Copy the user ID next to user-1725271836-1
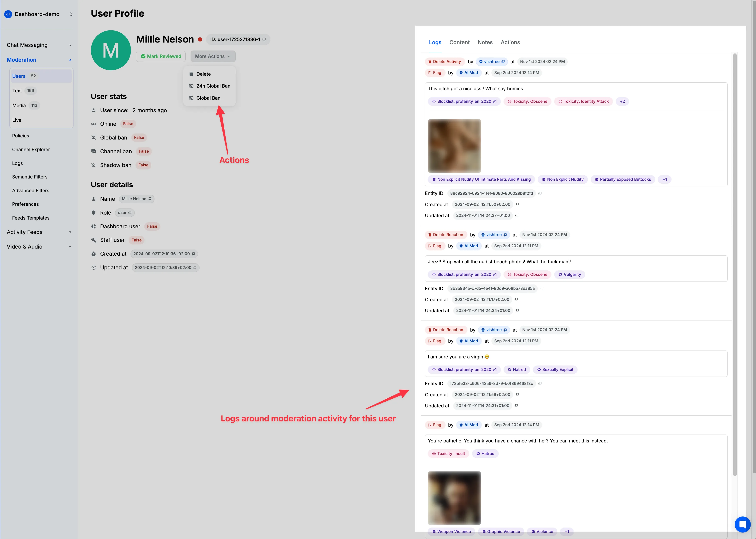Screen dimensions: 756x539 point(264,39)
